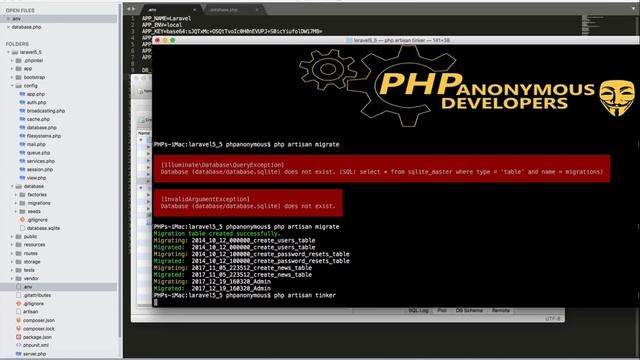Collapse the database folder
This screenshot has height=360, width=640.
tap(12, 186)
